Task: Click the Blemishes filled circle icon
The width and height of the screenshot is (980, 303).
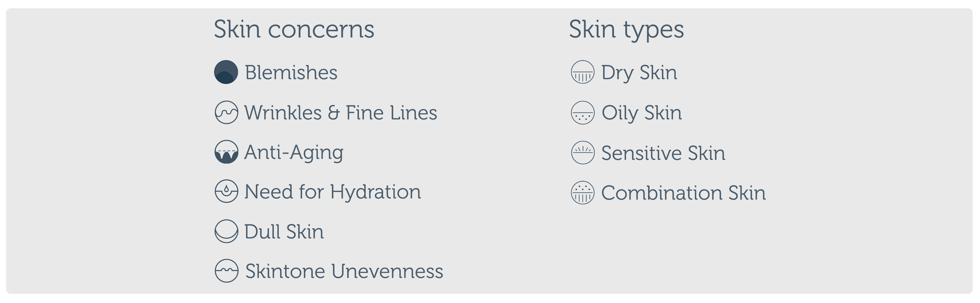Action: point(226,72)
